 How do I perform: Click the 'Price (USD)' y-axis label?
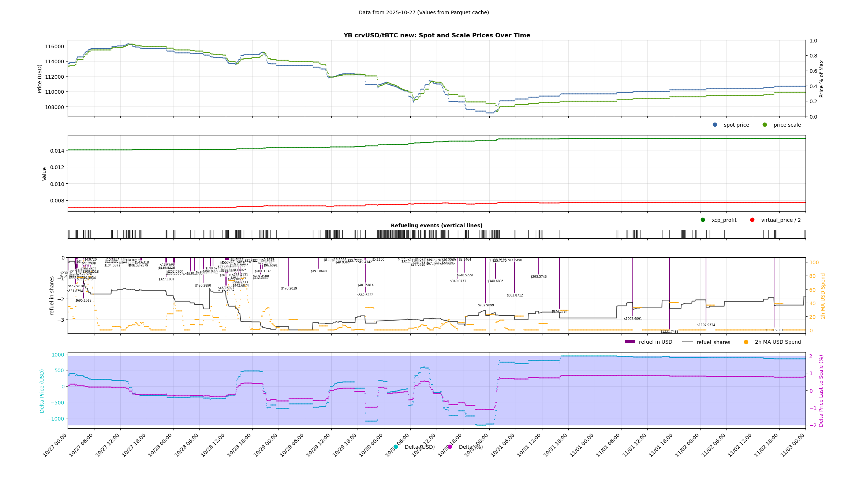(x=40, y=78)
